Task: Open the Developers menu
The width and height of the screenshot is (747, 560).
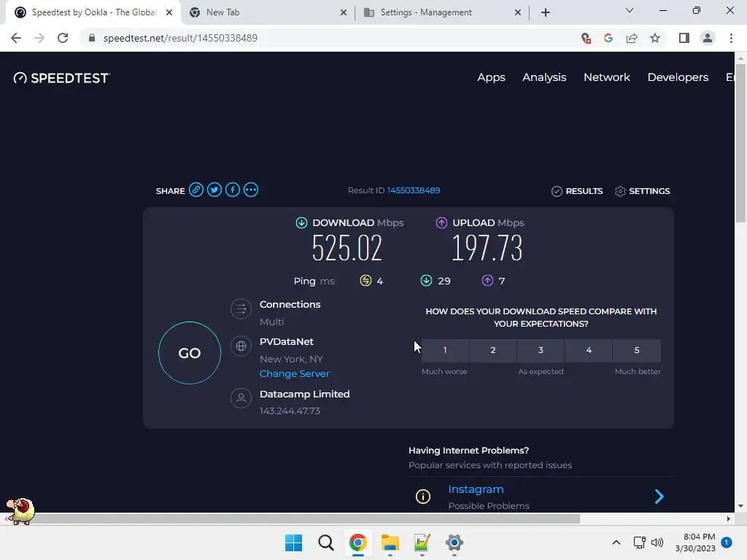Action: [x=678, y=77]
